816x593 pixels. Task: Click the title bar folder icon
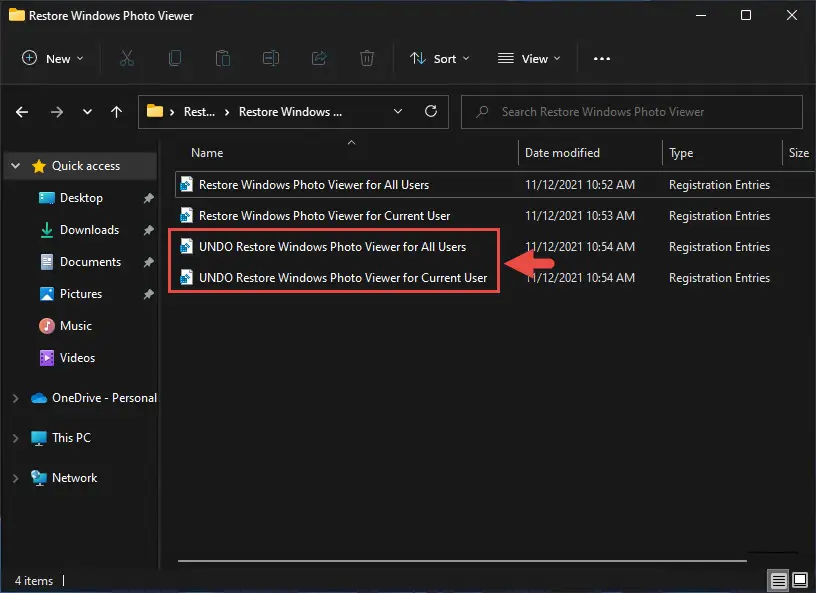click(x=17, y=15)
